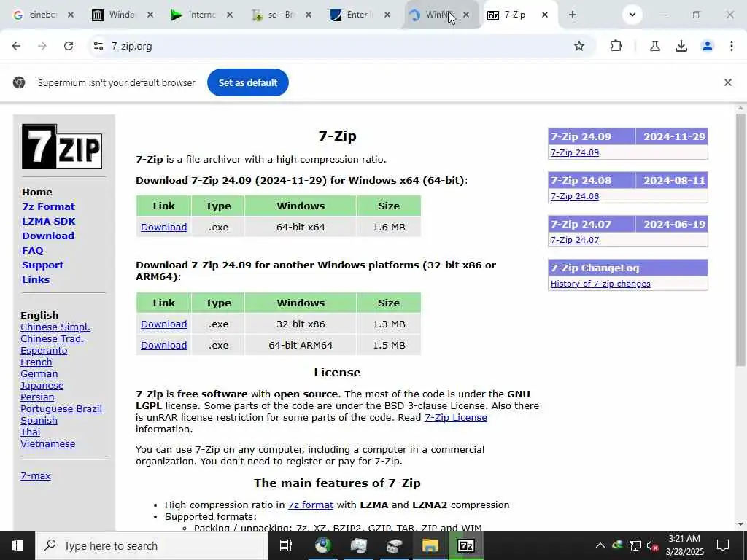Dismiss the default browser infobar
Screen dimensions: 747x560
[728, 82]
